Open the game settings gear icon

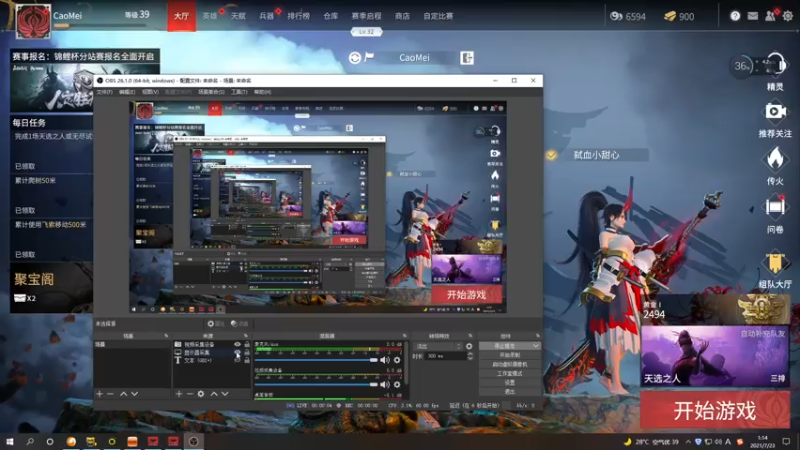click(x=788, y=16)
